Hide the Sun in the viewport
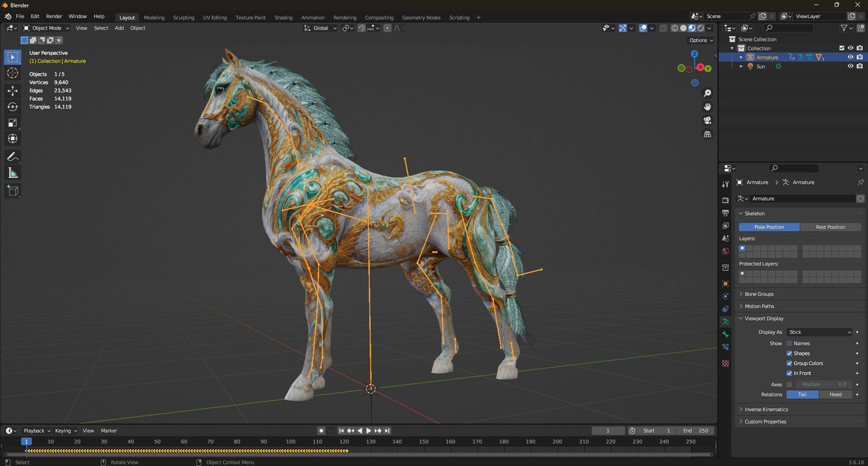The image size is (868, 466). click(851, 66)
